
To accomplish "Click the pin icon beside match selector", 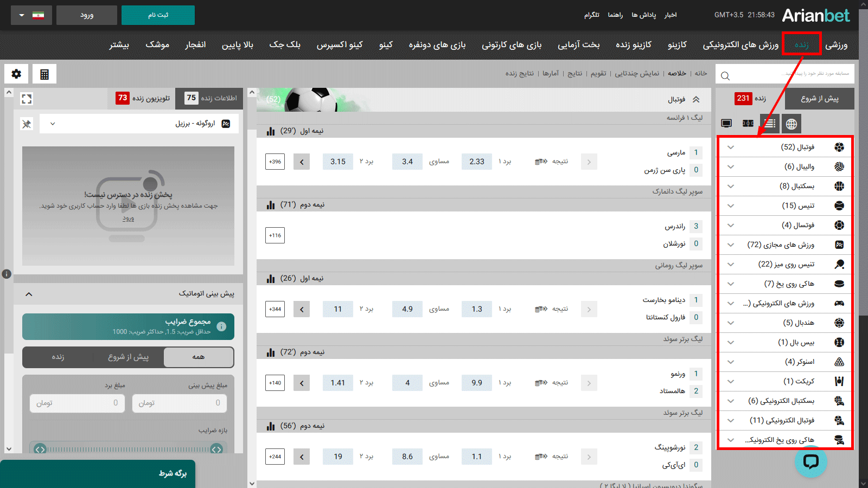I will 27,124.
